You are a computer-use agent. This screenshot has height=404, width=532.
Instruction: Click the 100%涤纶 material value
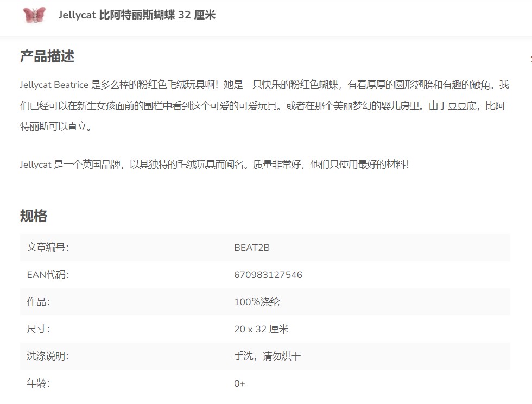pos(257,302)
